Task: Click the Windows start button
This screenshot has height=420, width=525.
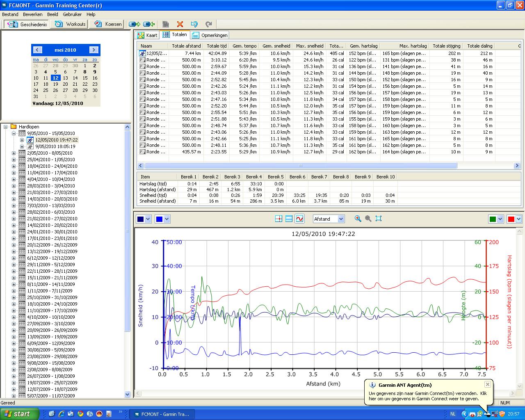Action: (x=19, y=414)
